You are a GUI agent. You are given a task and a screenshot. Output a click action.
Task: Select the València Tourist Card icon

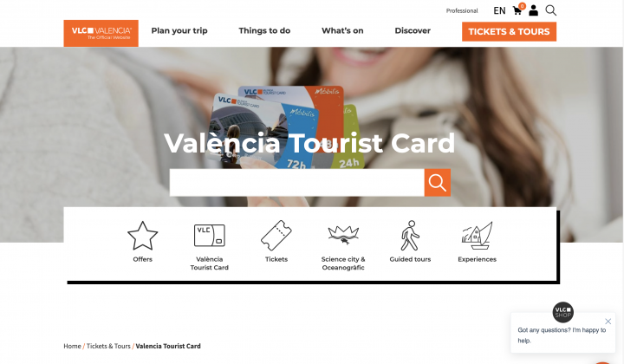click(210, 236)
